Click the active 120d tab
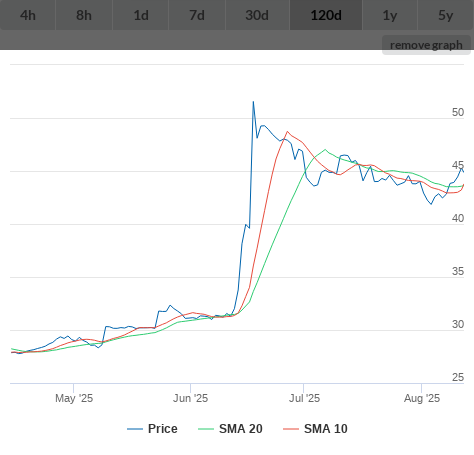 (x=326, y=15)
